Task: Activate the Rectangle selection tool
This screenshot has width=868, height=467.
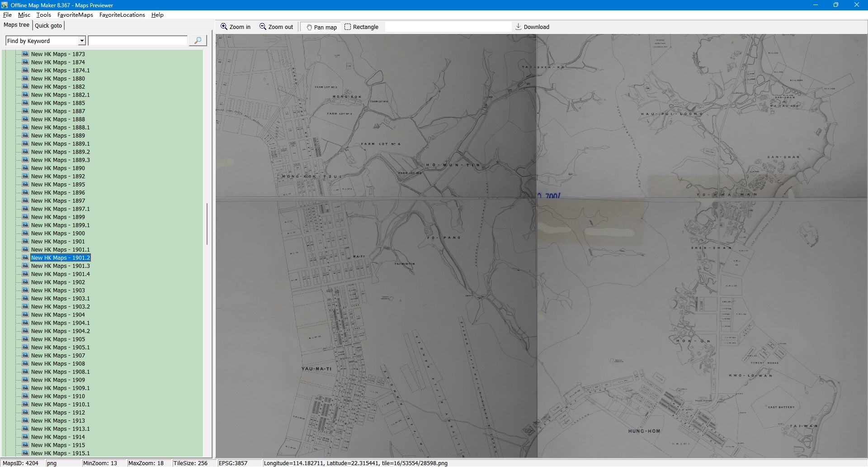Action: click(348, 27)
